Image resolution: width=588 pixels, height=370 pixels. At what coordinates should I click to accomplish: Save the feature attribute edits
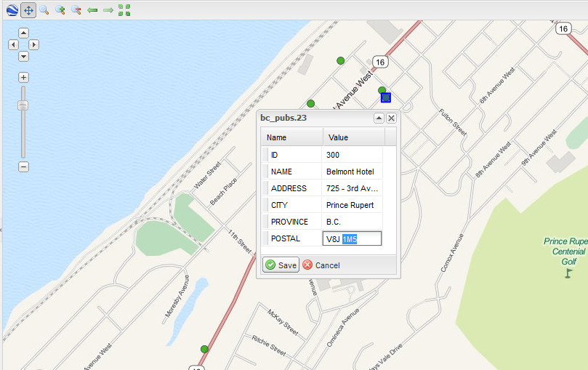coord(281,265)
